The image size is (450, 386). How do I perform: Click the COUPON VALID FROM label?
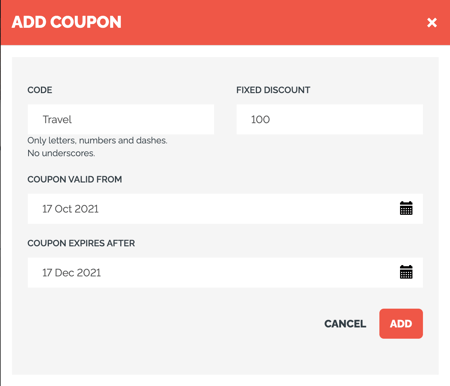[75, 179]
